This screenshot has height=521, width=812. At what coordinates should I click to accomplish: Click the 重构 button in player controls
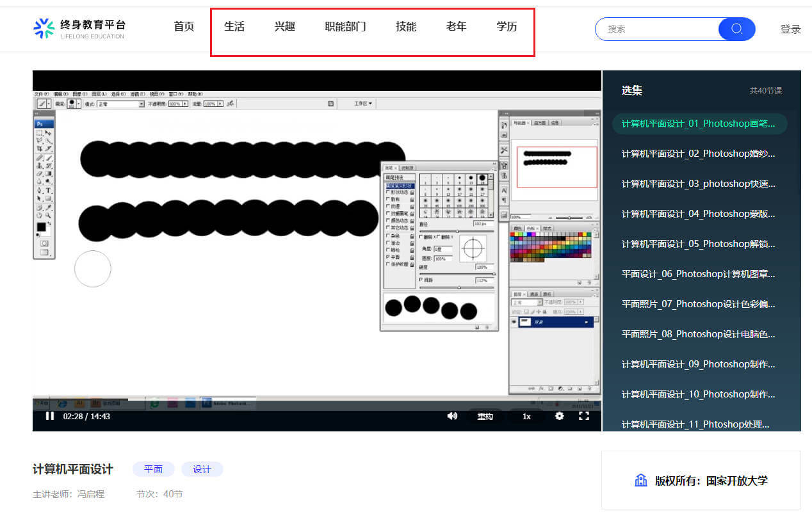(485, 416)
